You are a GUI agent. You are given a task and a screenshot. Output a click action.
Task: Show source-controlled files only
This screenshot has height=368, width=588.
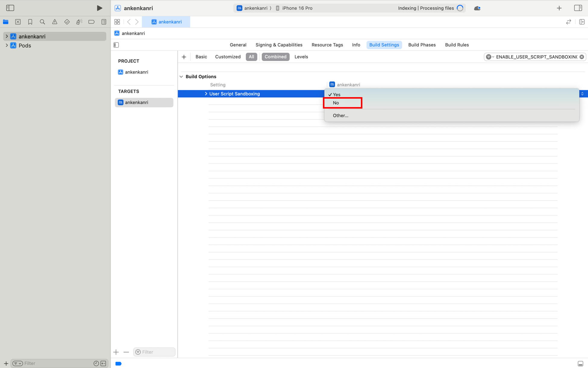pos(103,363)
